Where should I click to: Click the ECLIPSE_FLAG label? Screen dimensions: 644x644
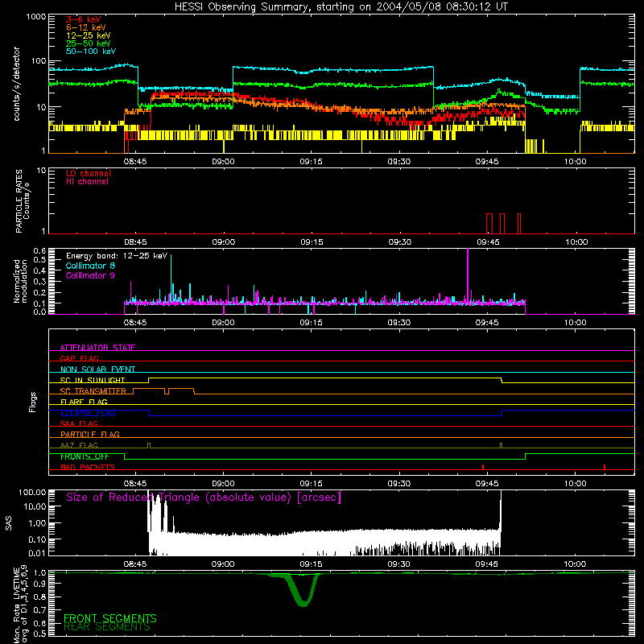pyautogui.click(x=88, y=413)
